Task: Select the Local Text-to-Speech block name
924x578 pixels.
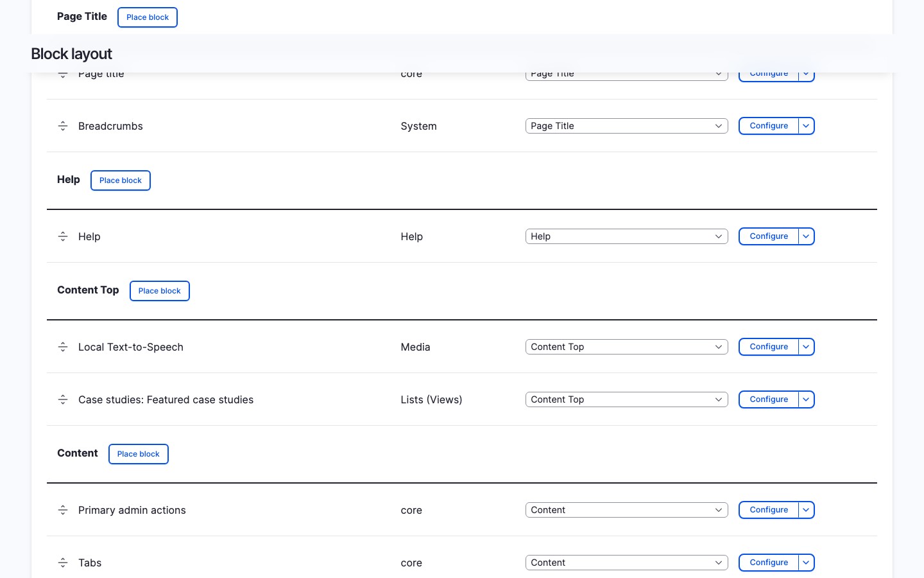Action: click(131, 347)
